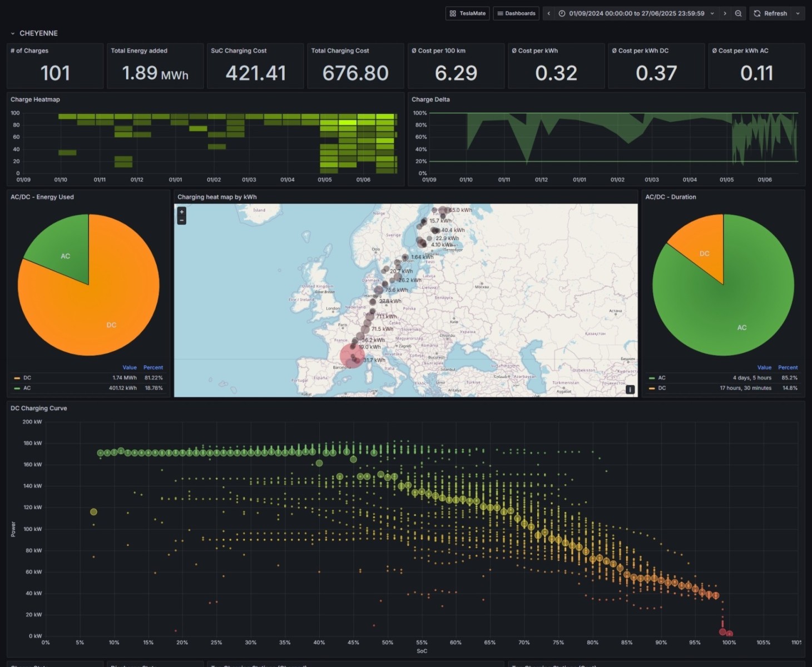The height and width of the screenshot is (667, 812).
Task: Click the 0.32 cost per kWh value
Action: pyautogui.click(x=556, y=73)
